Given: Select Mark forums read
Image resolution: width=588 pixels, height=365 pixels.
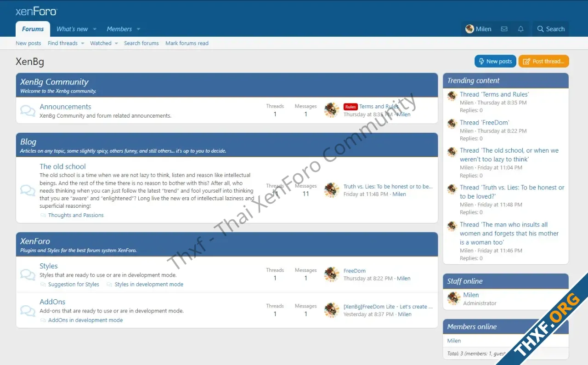Looking at the screenshot, I should [x=187, y=43].
